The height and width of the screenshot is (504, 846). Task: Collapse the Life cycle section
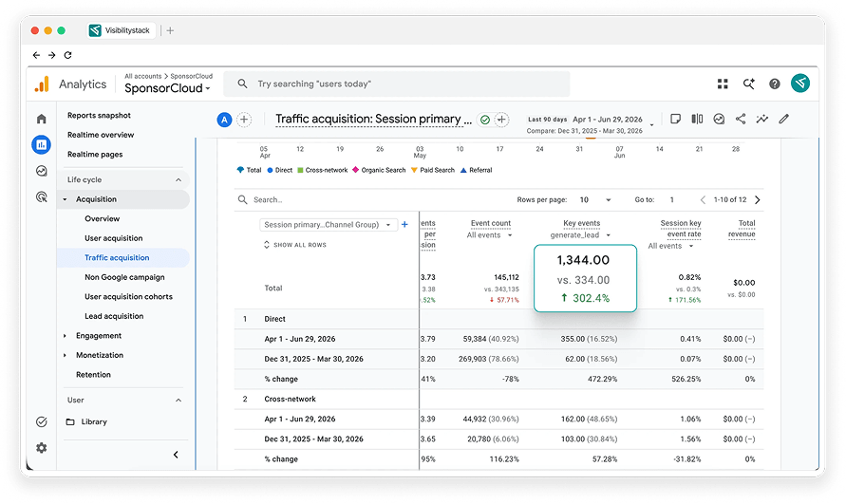click(179, 179)
